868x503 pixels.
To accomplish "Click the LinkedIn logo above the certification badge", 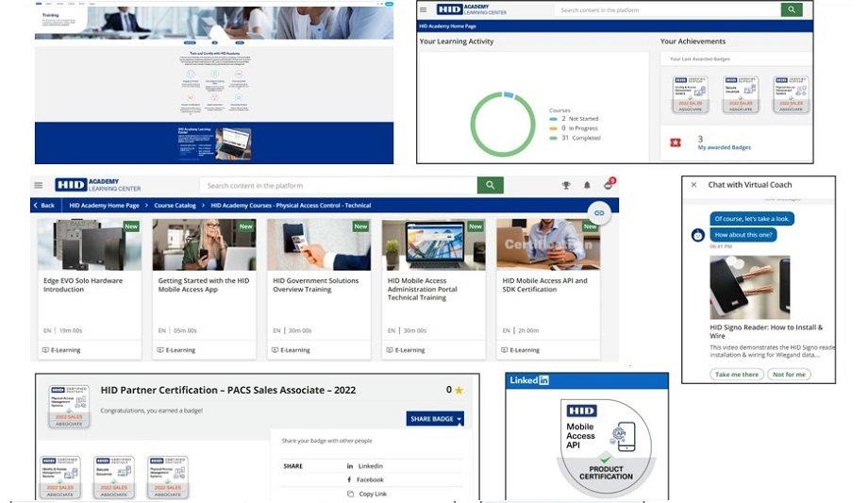I will [528, 380].
